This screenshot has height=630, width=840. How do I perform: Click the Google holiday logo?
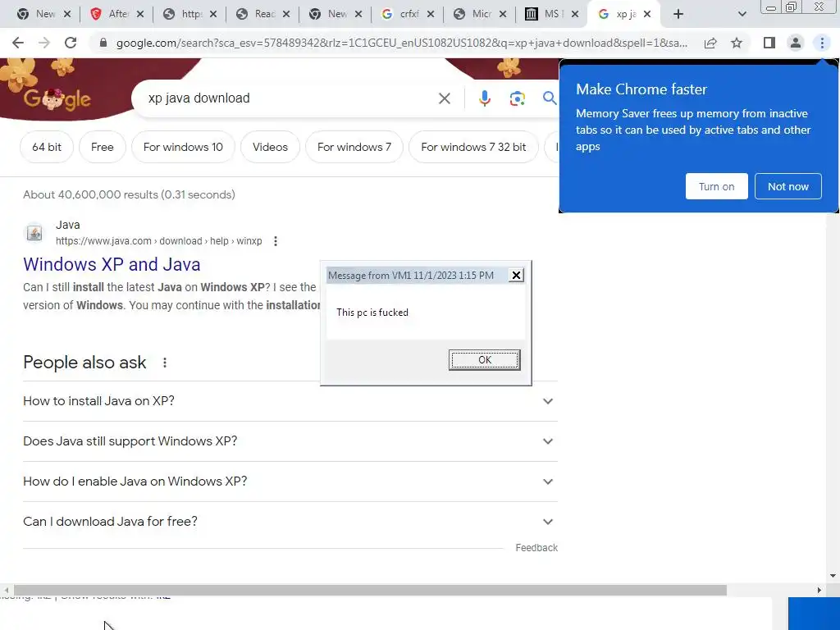[57, 98]
